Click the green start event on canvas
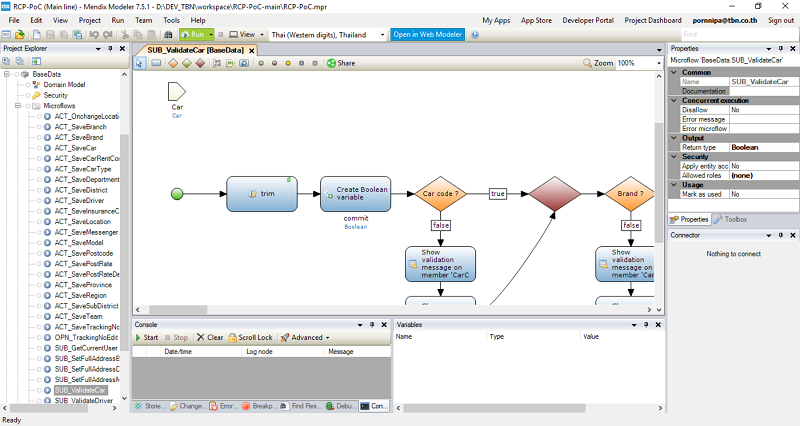This screenshot has height=426, width=800. pyautogui.click(x=177, y=194)
